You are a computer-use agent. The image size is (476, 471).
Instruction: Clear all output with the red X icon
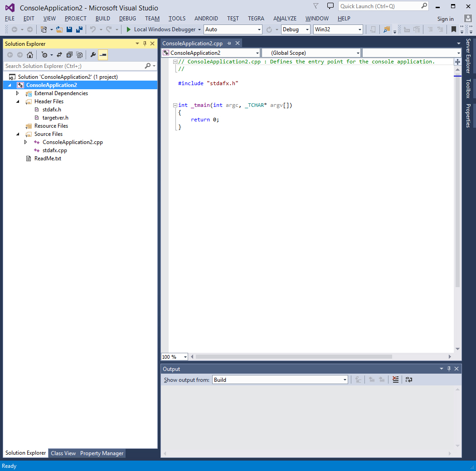pos(395,380)
